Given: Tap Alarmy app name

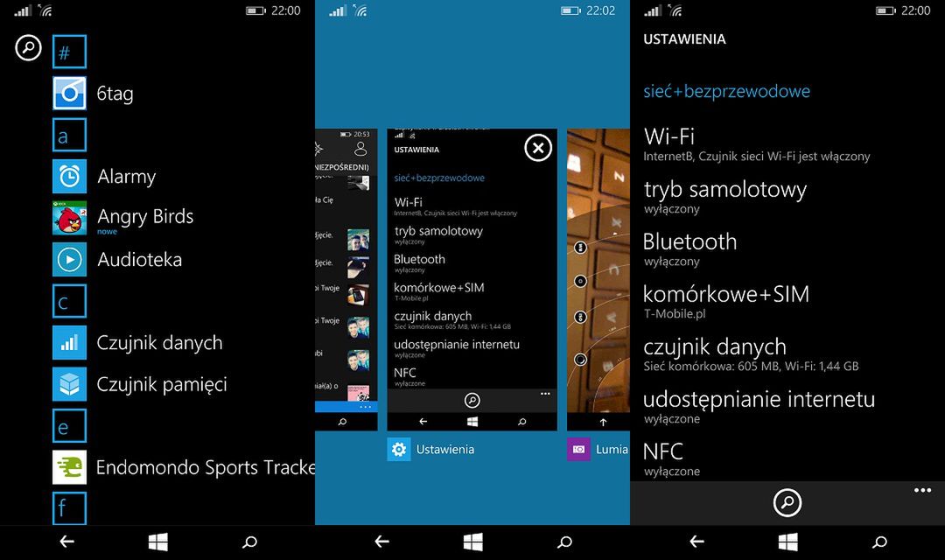Looking at the screenshot, I should pos(127,177).
